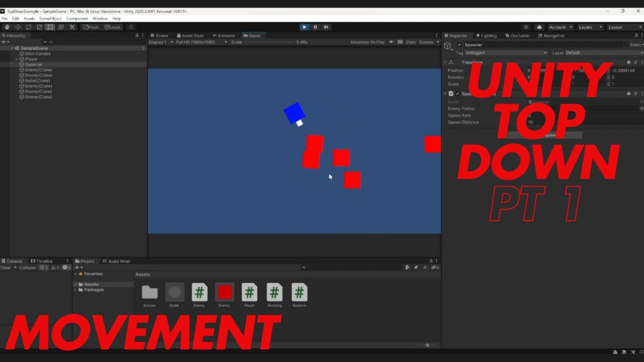The height and width of the screenshot is (362, 644).
Task: Open the Tag Untagged dropdown
Action: 506,53
